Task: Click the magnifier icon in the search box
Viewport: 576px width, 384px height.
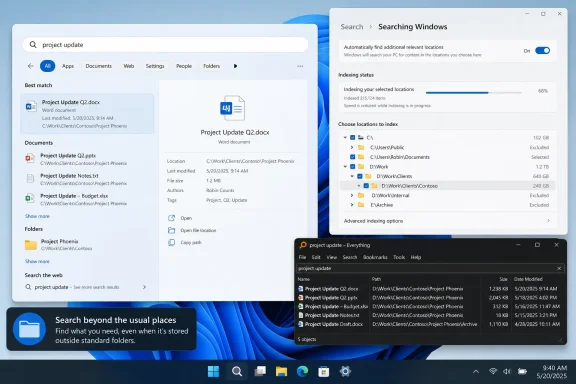Action: tap(33, 44)
